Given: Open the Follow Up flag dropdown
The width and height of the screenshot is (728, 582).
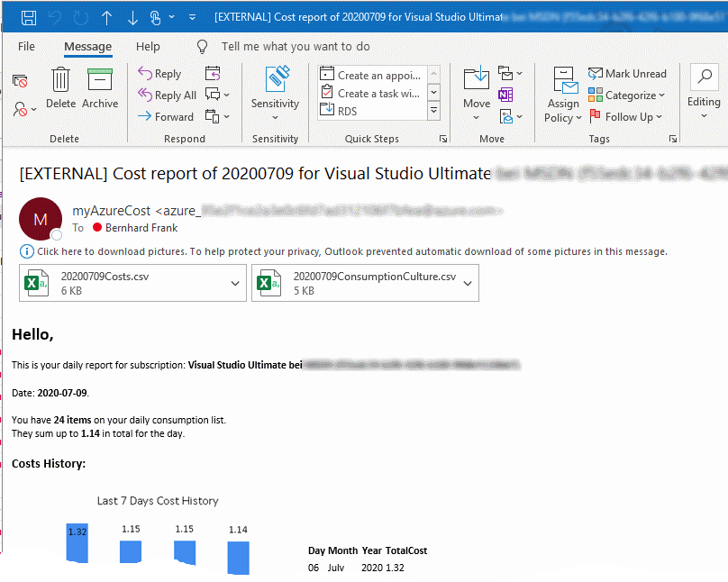Looking at the screenshot, I should pyautogui.click(x=628, y=117).
